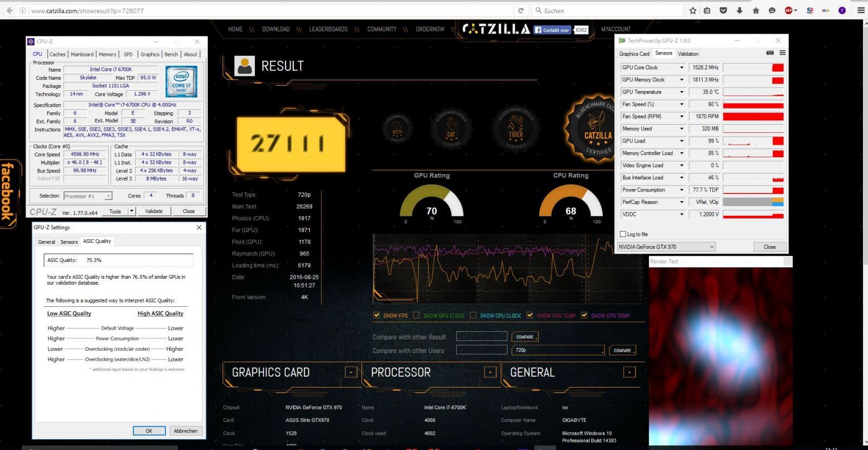Click the Facebook 'Gefällt mir' like button

click(x=553, y=30)
